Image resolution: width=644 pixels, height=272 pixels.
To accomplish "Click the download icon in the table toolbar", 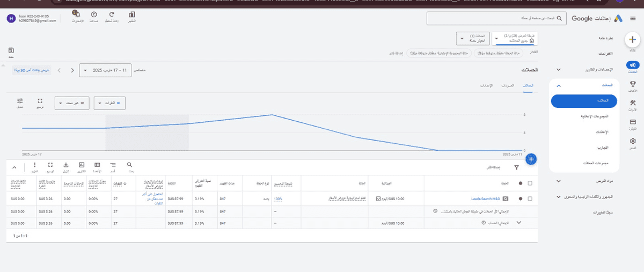I will [65, 167].
